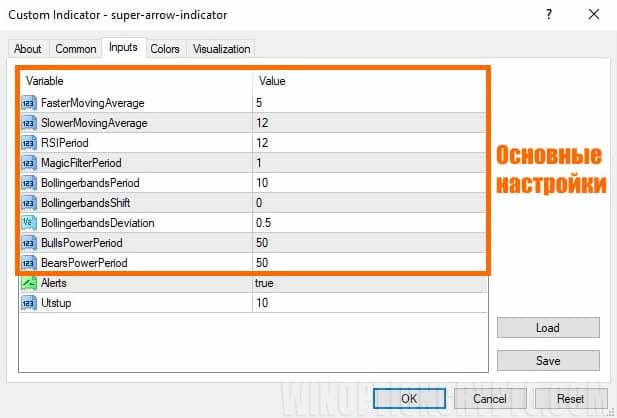Viewport: 617px width, 418px height.
Task: Open the Colors tab
Action: (x=165, y=49)
